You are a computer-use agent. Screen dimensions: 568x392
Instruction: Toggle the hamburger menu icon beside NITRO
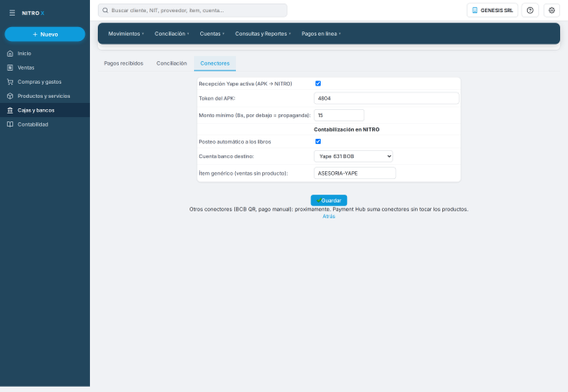[x=12, y=13]
